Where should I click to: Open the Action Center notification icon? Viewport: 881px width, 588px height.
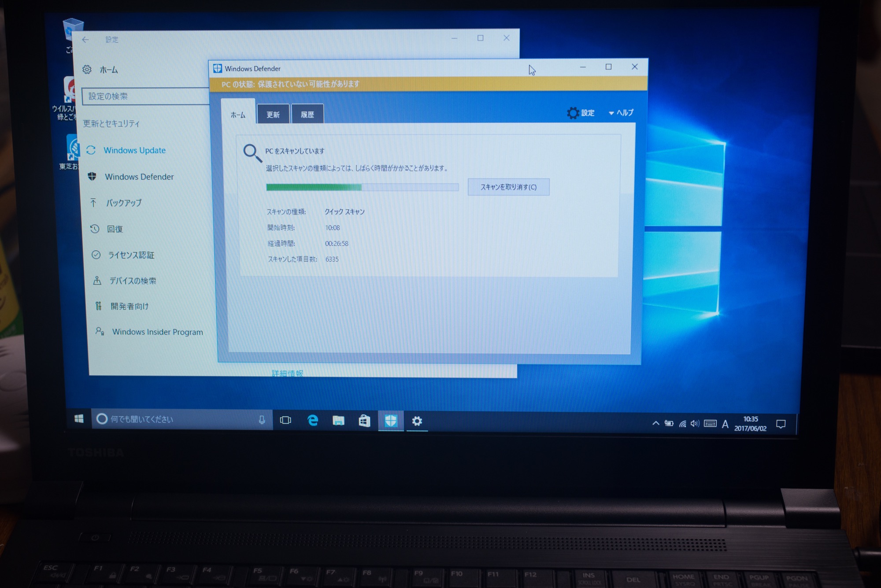(781, 424)
